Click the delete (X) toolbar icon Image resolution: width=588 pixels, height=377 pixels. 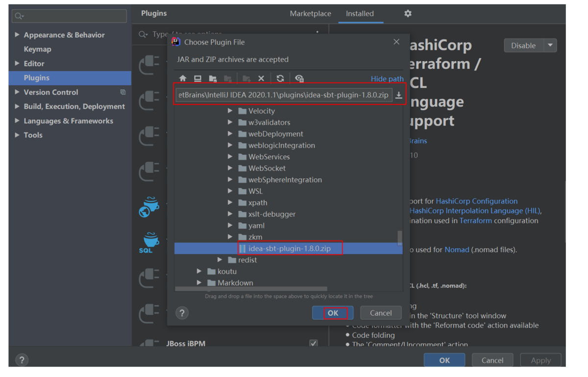pyautogui.click(x=261, y=78)
